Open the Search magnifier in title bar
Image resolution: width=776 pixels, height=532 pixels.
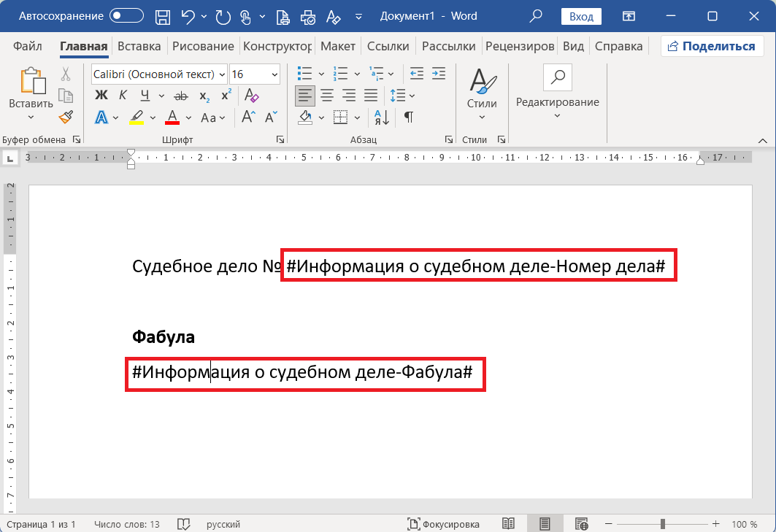click(537, 16)
